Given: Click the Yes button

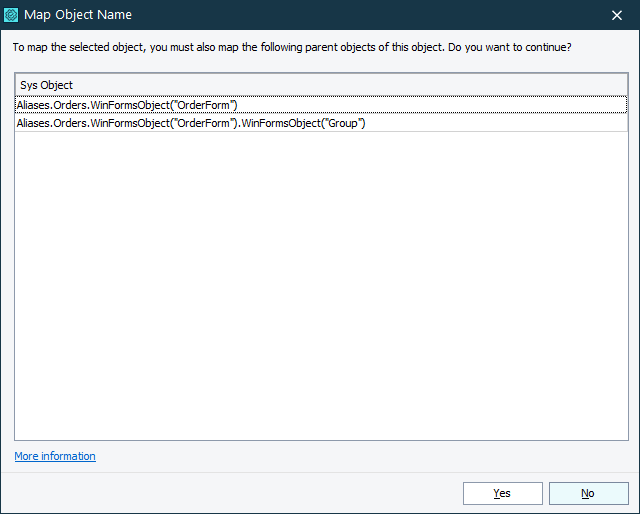Looking at the screenshot, I should coord(502,493).
